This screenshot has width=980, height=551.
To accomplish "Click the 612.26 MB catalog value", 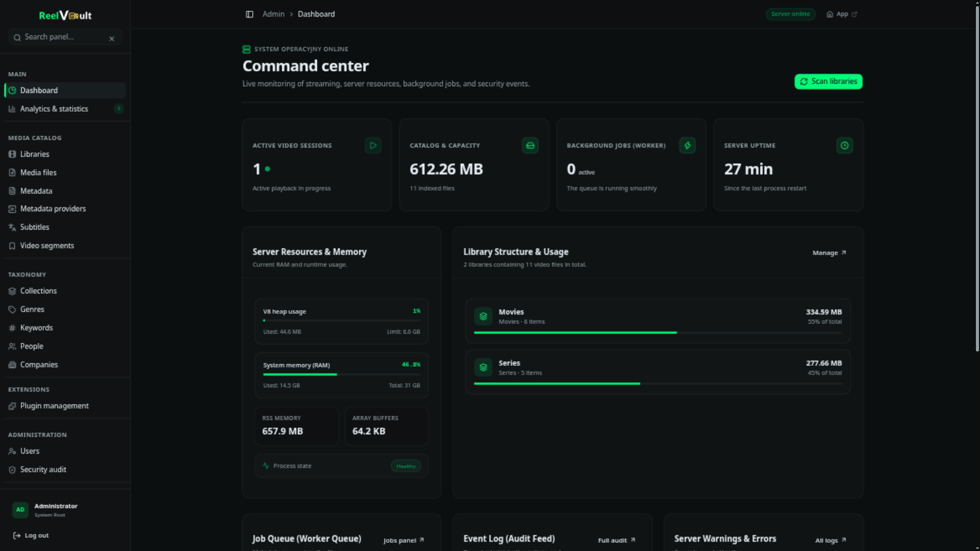I will pyautogui.click(x=446, y=169).
